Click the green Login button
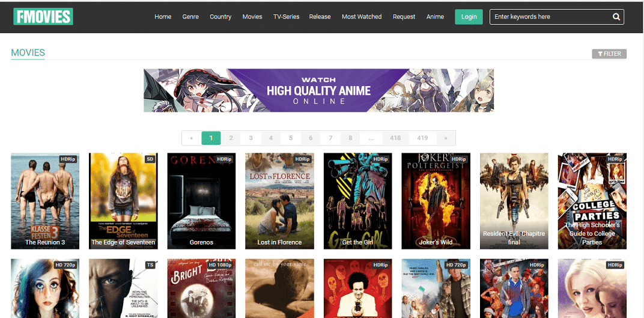 [x=469, y=17]
